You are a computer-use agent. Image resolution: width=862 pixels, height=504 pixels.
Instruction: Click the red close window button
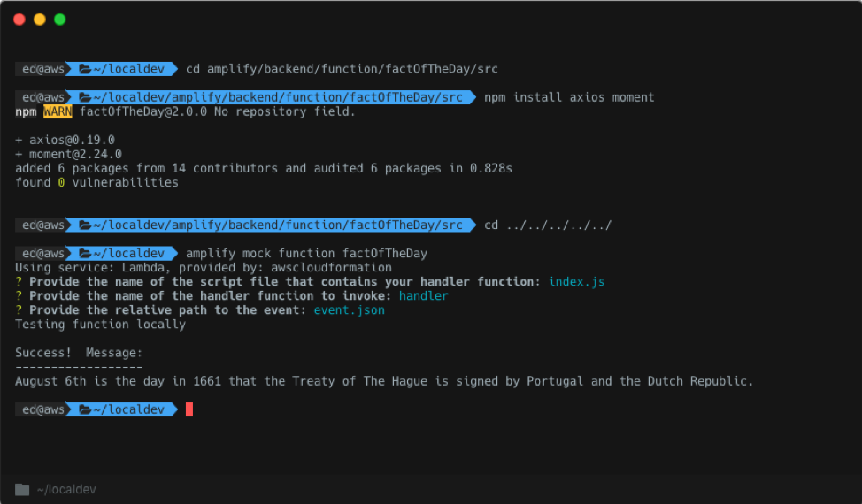coord(19,19)
